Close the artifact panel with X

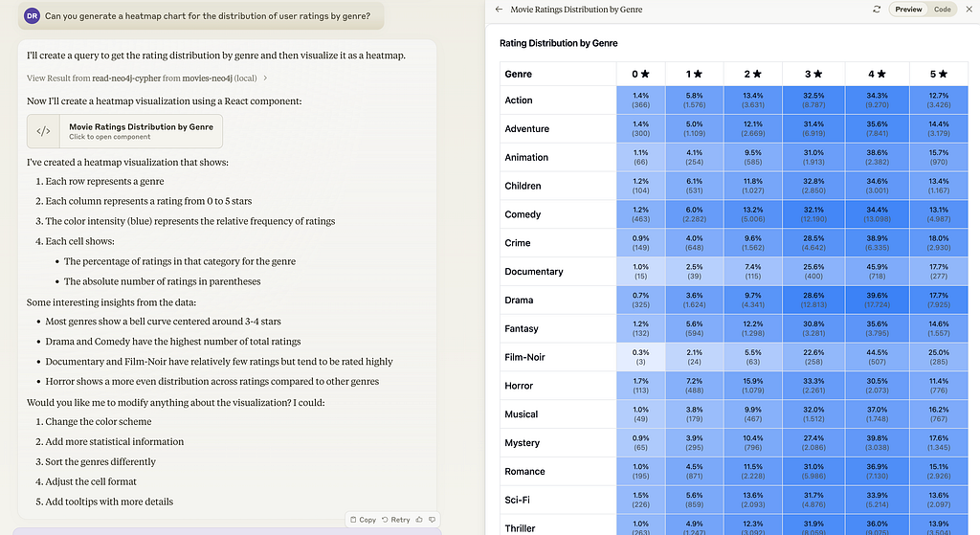[969, 10]
